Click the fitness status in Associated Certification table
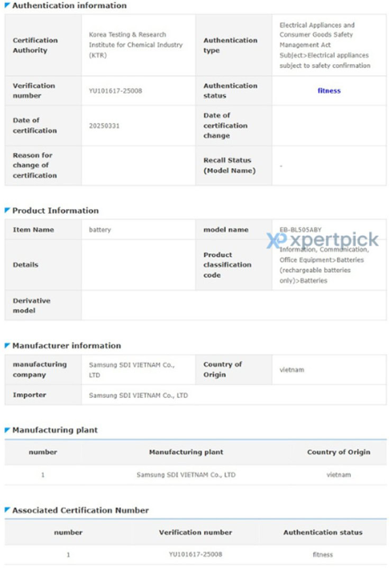Viewport: 392px width, 572px height. point(323,555)
